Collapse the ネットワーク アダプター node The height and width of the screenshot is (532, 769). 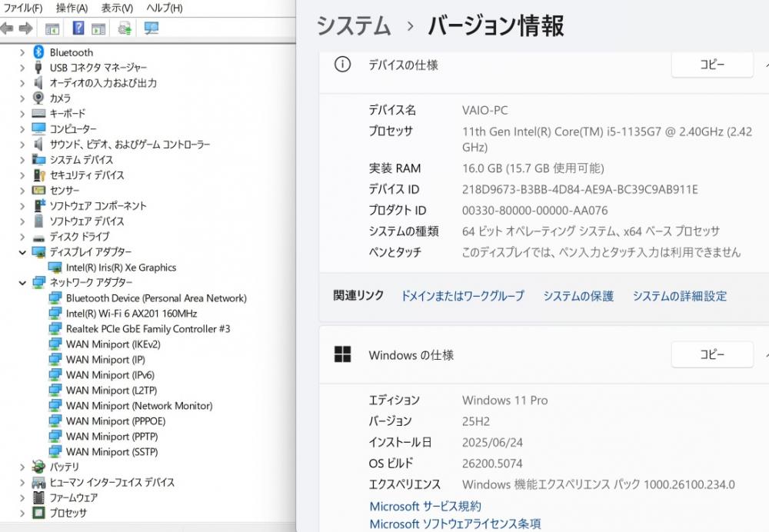(22, 282)
